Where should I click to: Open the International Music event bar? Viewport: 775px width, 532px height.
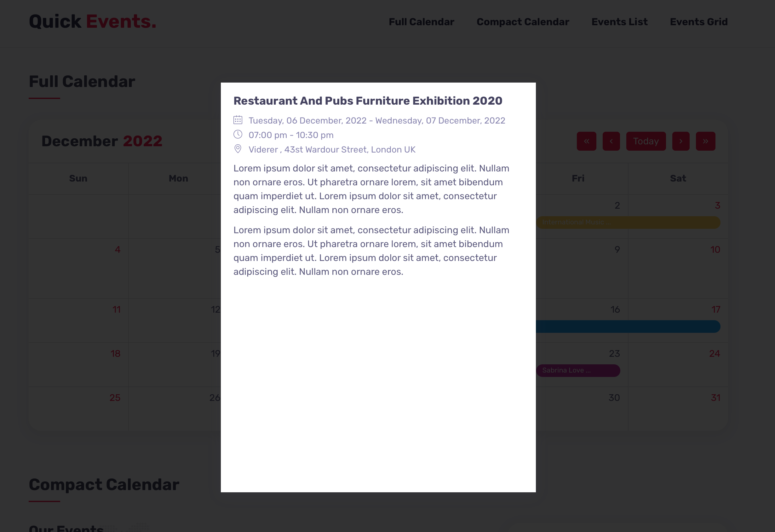pos(628,223)
